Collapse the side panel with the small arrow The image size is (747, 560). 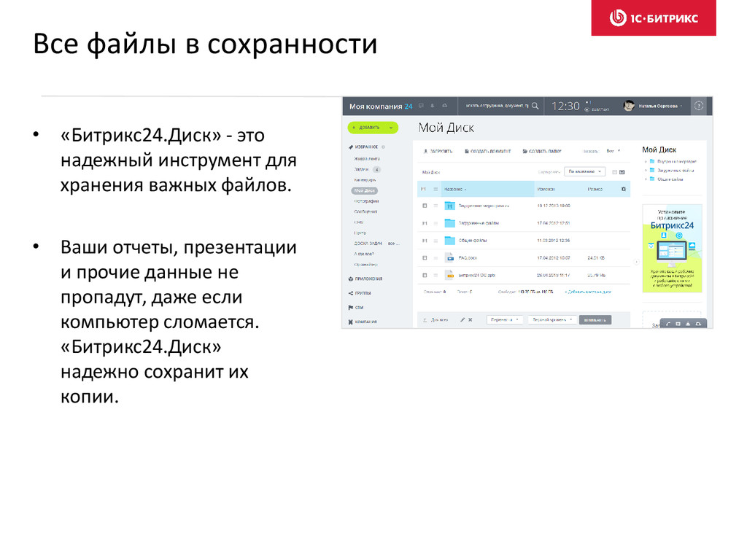[636, 262]
